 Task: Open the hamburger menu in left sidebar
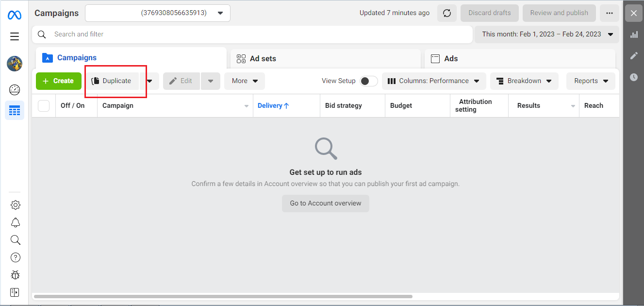click(15, 36)
